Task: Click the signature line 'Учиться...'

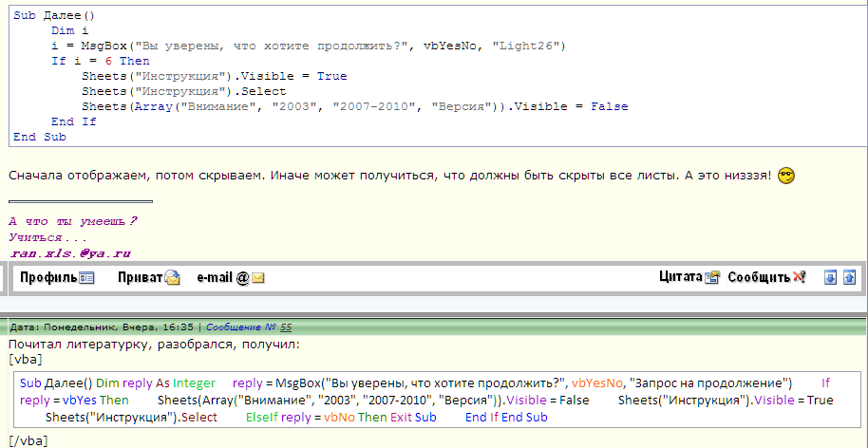Action: pos(47,237)
